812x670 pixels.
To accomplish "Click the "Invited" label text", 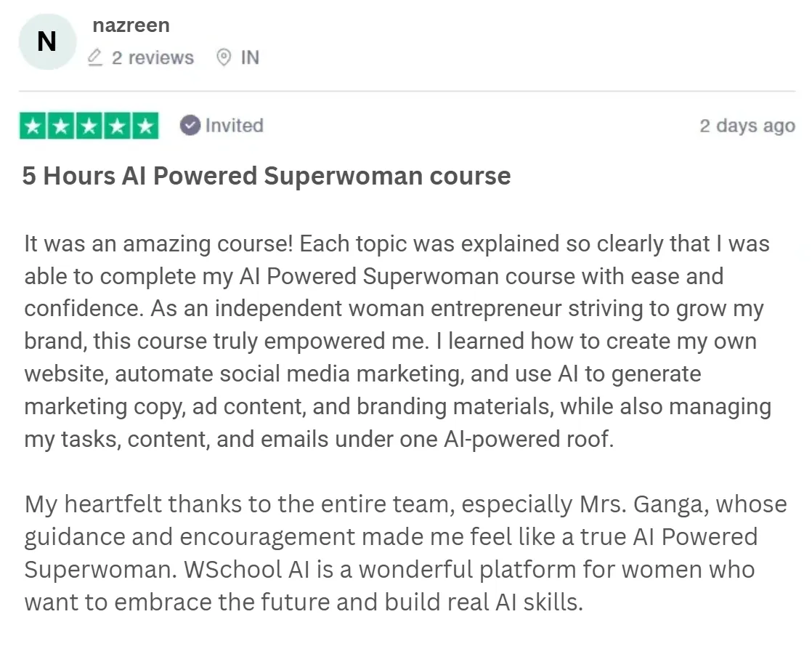I will 234,126.
